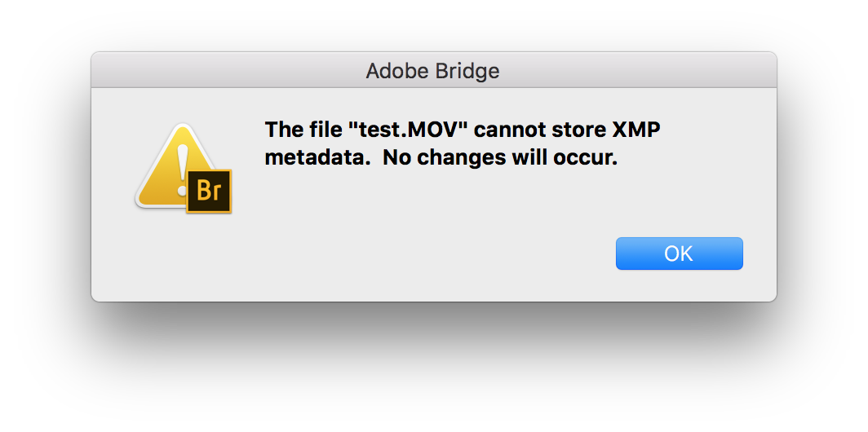Click the exclamation mark inside warning icon
This screenshot has height=432, width=868.
(x=182, y=164)
